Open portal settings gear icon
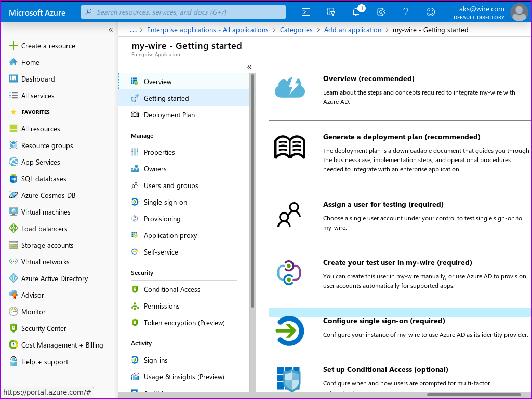This screenshot has width=532, height=399. [x=381, y=12]
